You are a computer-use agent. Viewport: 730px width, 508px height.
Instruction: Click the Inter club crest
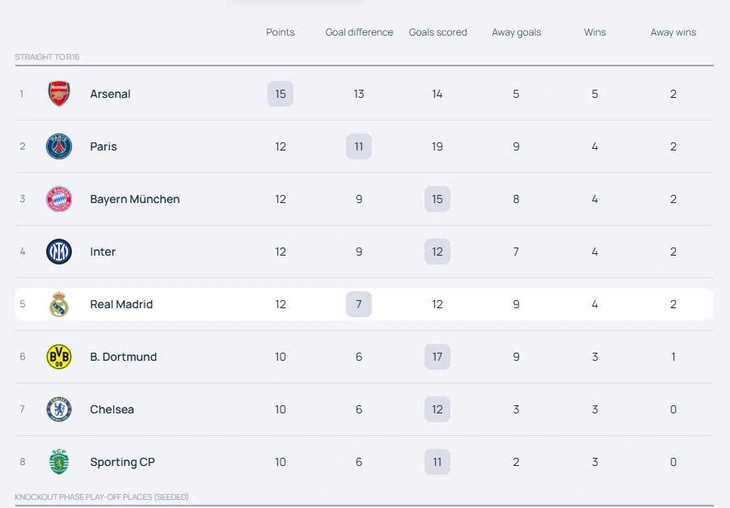pos(59,252)
